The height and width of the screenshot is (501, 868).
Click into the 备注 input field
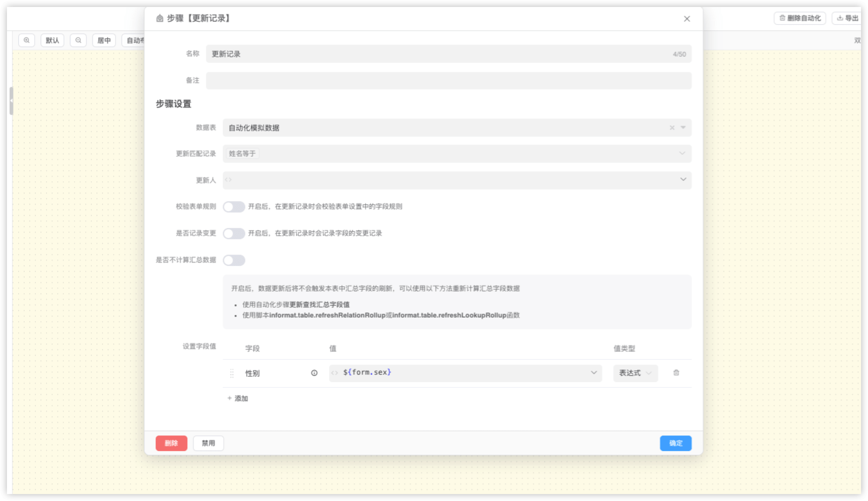coord(448,81)
